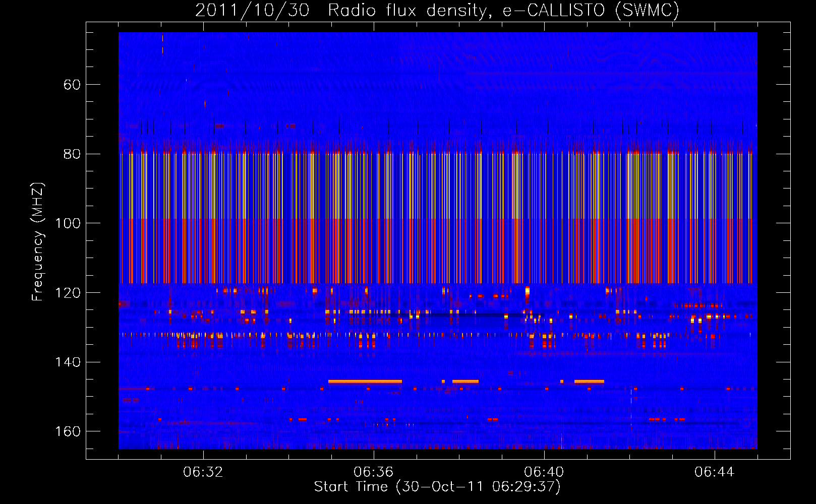
Task: Click the longest orange emission bar near 146 MHz
Action: click(x=365, y=382)
